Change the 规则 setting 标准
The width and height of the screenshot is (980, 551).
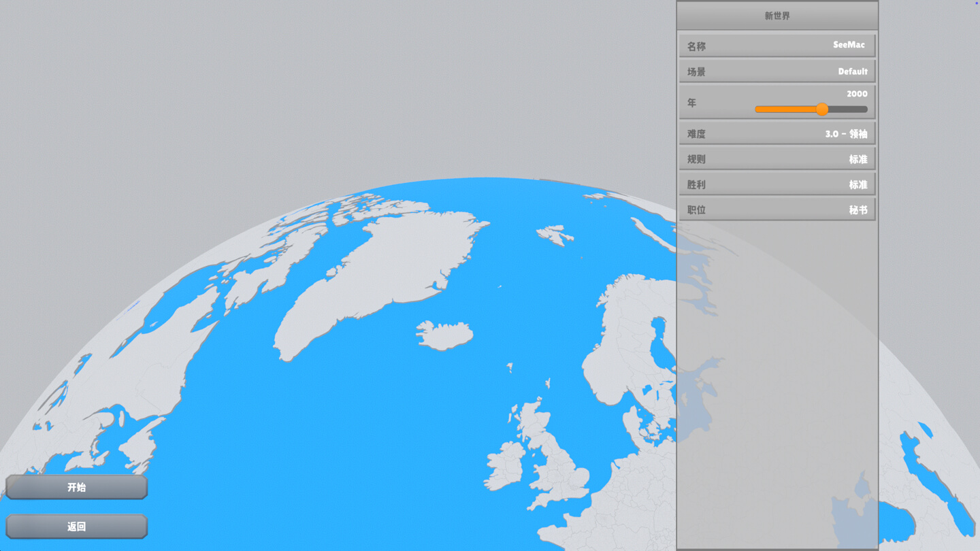point(777,158)
